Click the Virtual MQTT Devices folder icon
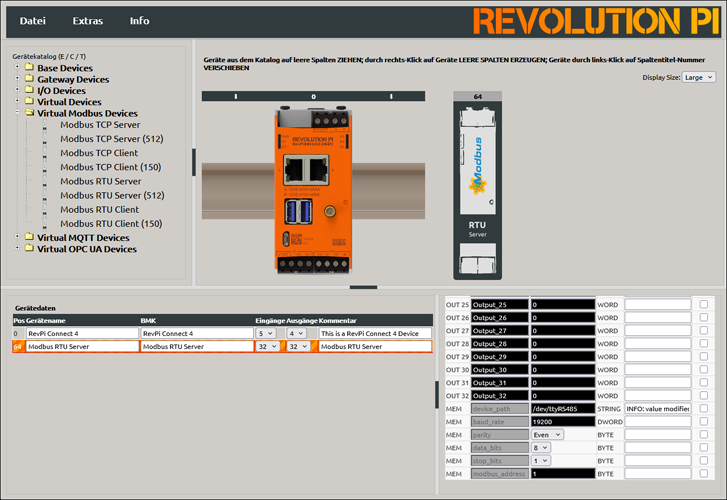The image size is (727, 500). [29, 237]
